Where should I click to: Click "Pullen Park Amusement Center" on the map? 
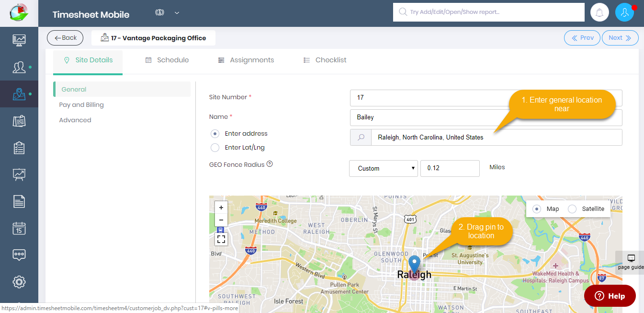344,289
